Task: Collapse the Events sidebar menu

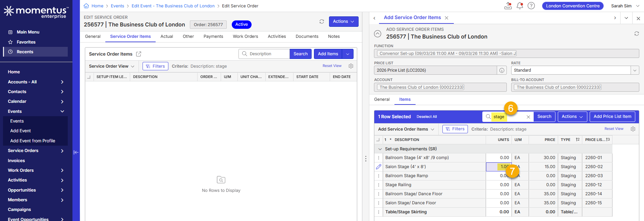Action: [x=62, y=112]
